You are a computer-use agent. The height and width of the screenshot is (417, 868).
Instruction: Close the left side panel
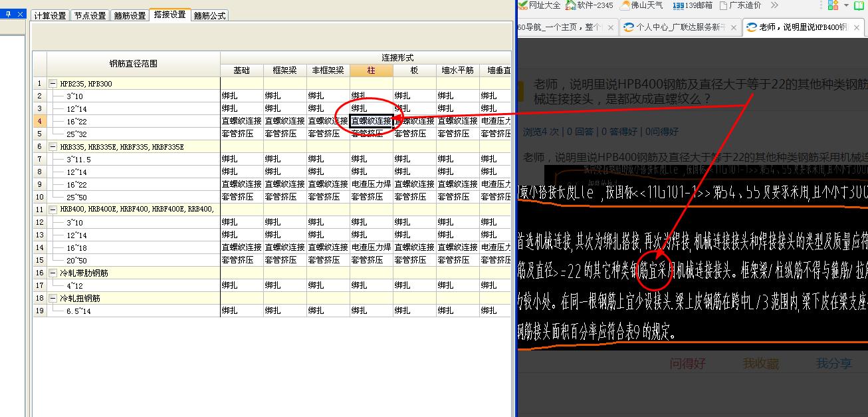tap(19, 14)
